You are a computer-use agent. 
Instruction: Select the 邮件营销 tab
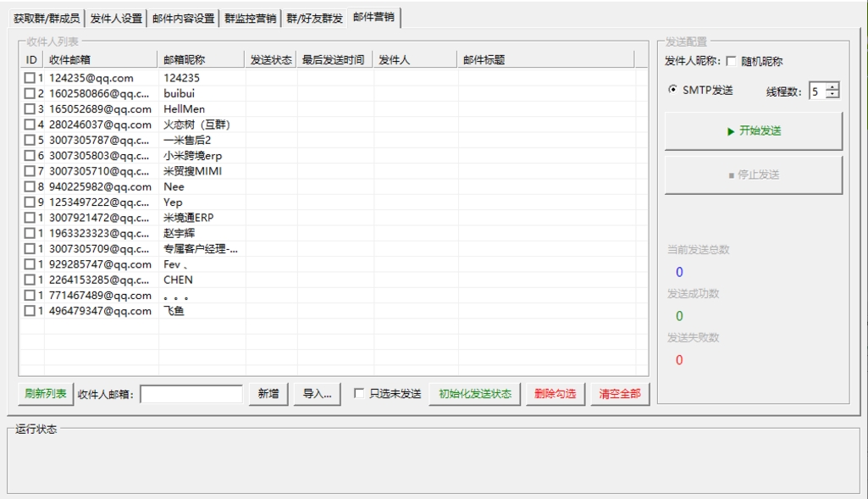(373, 17)
